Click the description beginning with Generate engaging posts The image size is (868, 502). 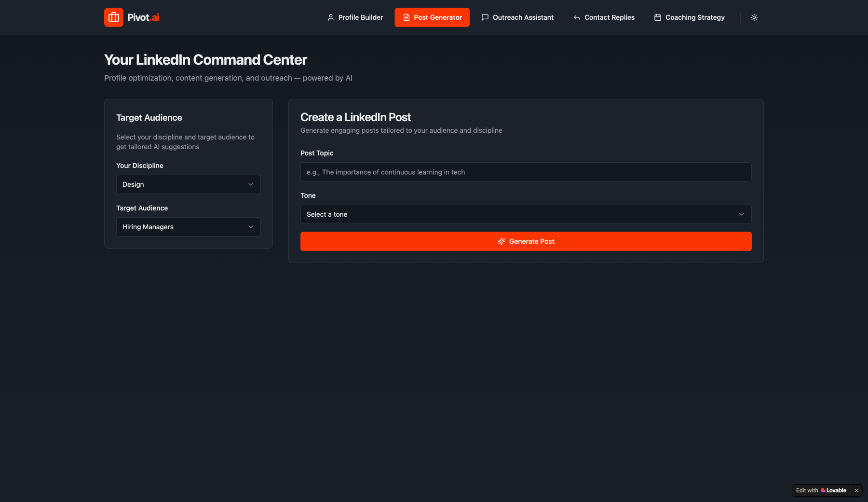(x=401, y=130)
